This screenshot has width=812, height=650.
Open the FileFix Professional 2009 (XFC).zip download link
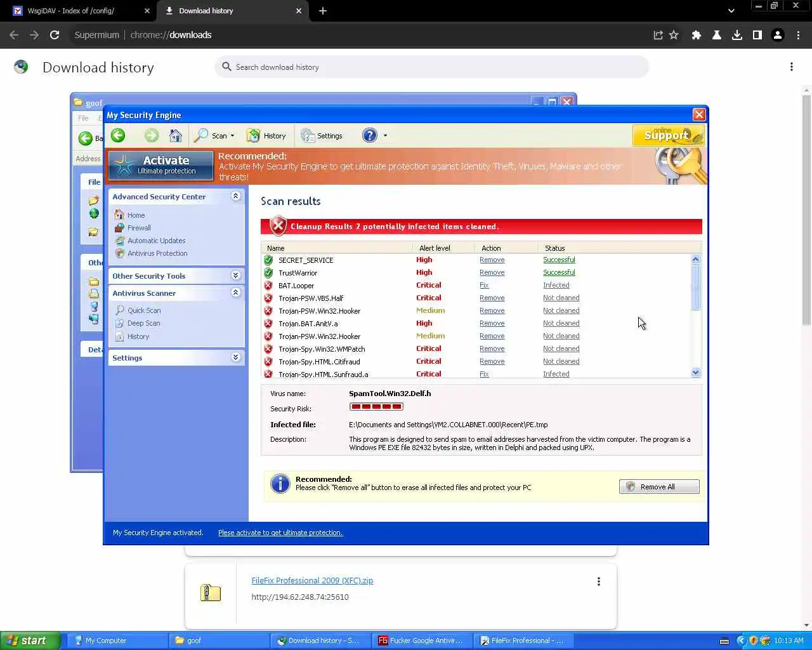(x=312, y=580)
